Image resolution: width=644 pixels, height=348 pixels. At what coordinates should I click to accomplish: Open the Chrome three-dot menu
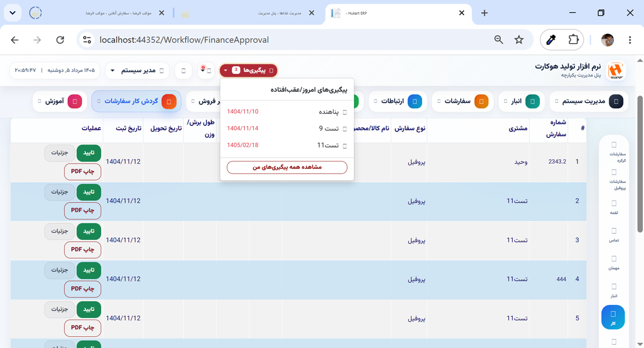click(x=629, y=40)
